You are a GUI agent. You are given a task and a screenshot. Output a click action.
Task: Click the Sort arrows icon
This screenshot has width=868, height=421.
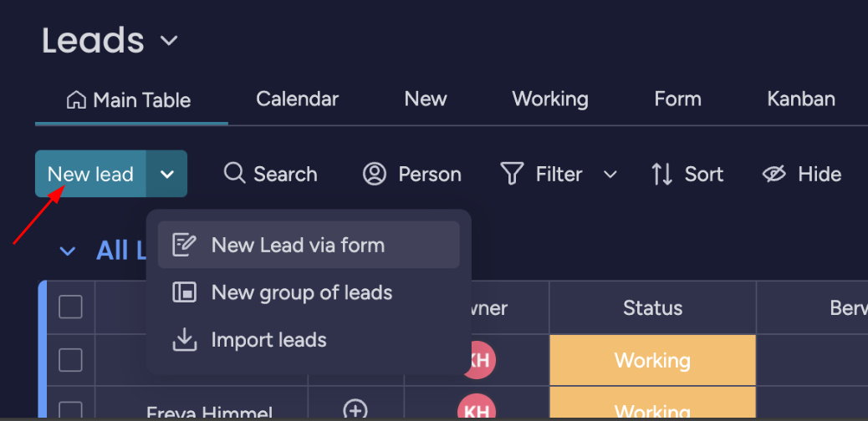pyautogui.click(x=661, y=174)
